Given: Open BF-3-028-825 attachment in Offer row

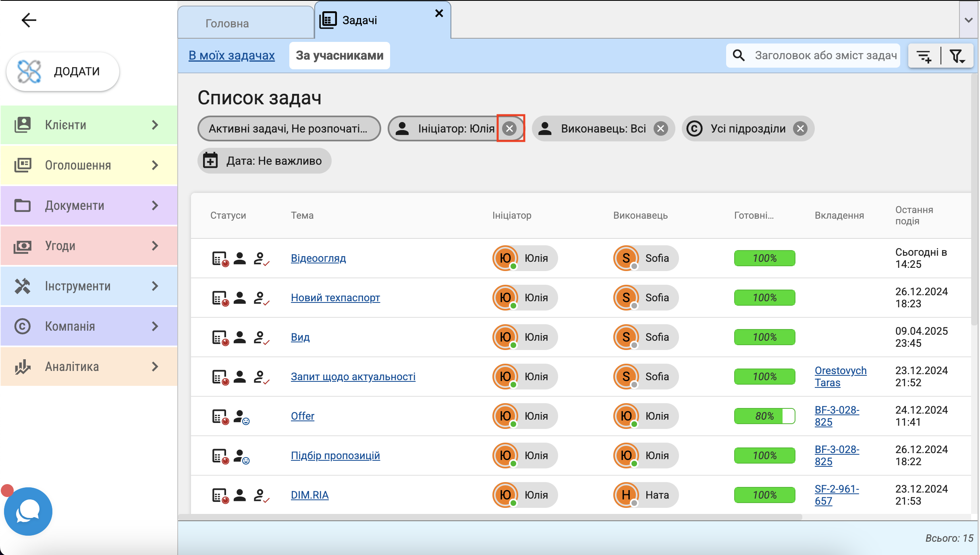Looking at the screenshot, I should pyautogui.click(x=837, y=416).
